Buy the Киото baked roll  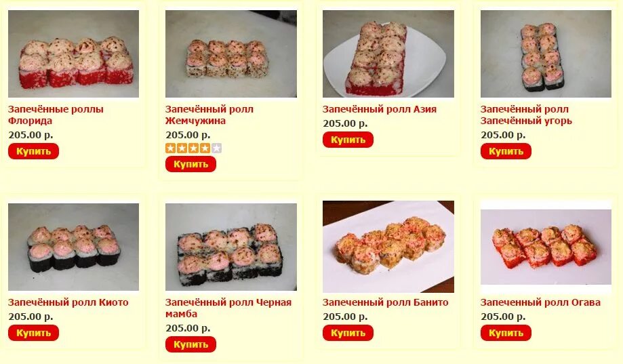pyautogui.click(x=33, y=333)
